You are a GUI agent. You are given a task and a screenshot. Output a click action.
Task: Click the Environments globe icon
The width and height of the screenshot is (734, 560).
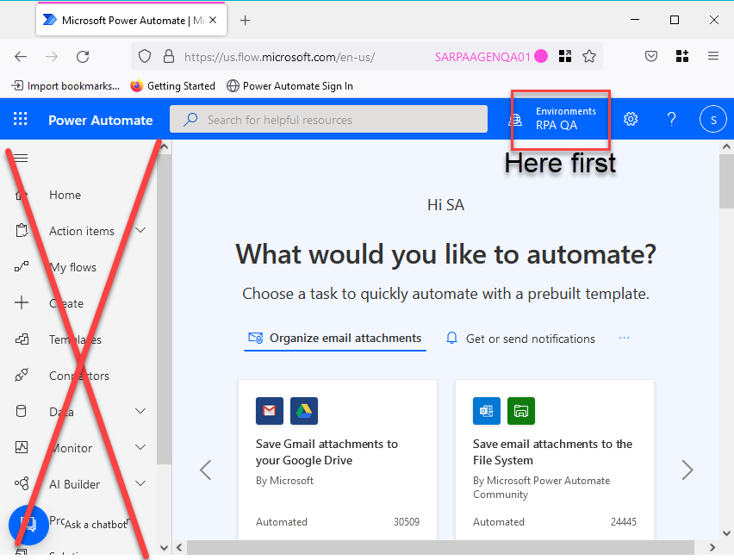pos(515,120)
